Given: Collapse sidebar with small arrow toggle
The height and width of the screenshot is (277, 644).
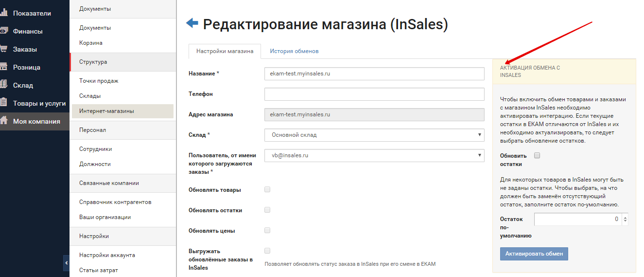Looking at the screenshot, I should 67,263.
